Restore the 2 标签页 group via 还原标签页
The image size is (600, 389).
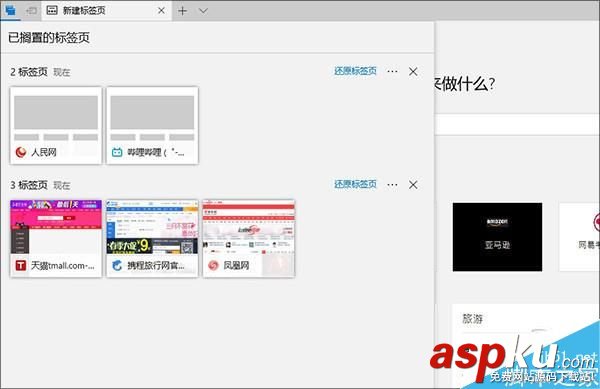tap(355, 71)
